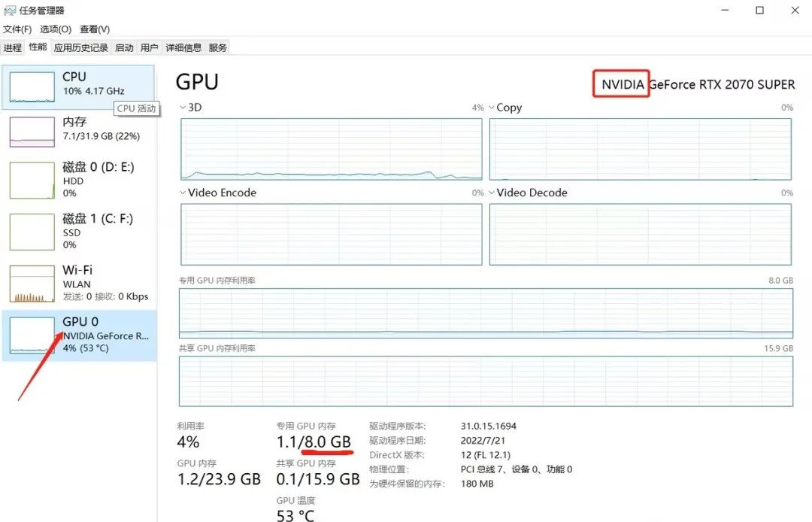Switch to the 应用历史记录 tab
The height and width of the screenshot is (522, 812).
[x=80, y=47]
